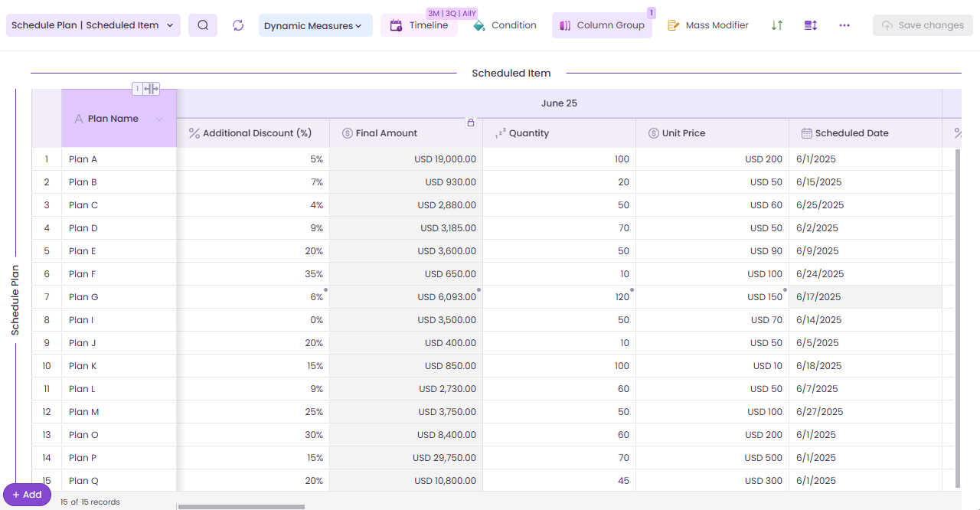Open the three-dots more options menu

844,25
